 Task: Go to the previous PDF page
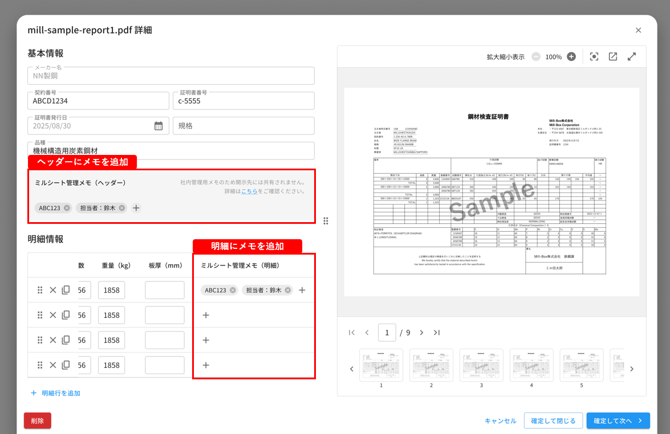367,332
